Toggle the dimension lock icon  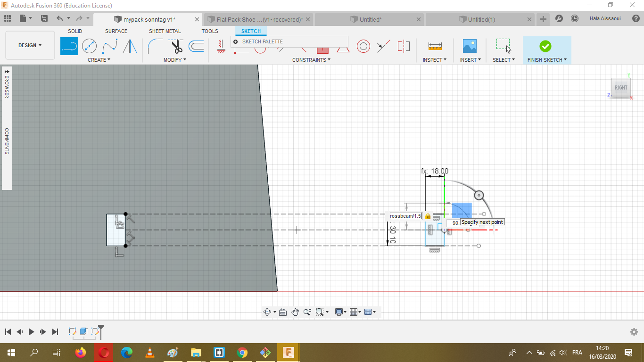[x=428, y=216]
